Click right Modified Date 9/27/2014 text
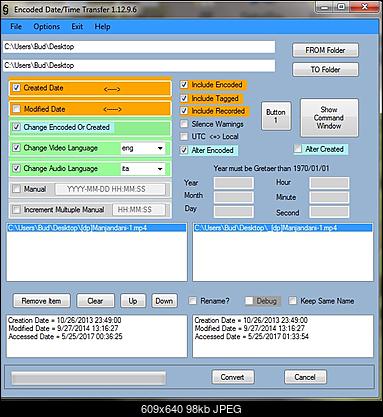The width and height of the screenshot is (383, 417). tap(250, 328)
